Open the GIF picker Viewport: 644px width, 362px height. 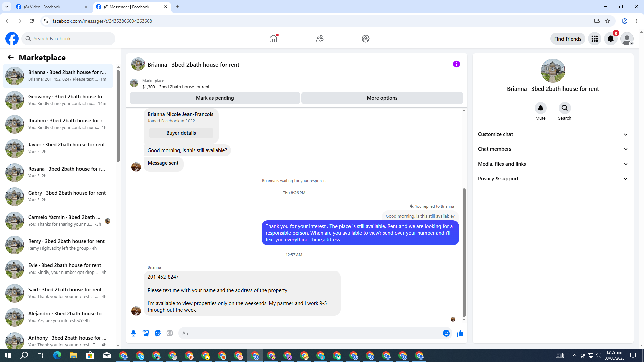[x=170, y=333]
